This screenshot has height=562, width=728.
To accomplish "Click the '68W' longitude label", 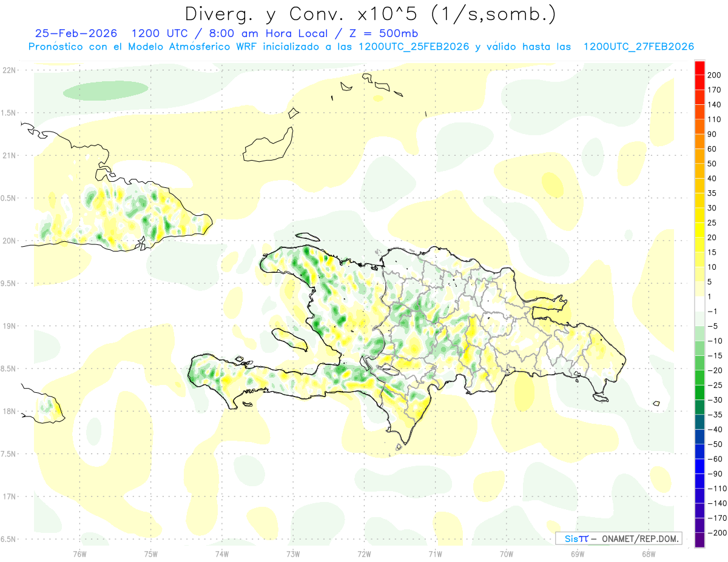I will coord(649,554).
